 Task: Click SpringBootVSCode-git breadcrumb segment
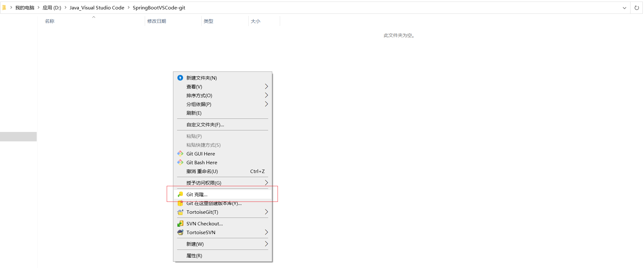coord(159,8)
